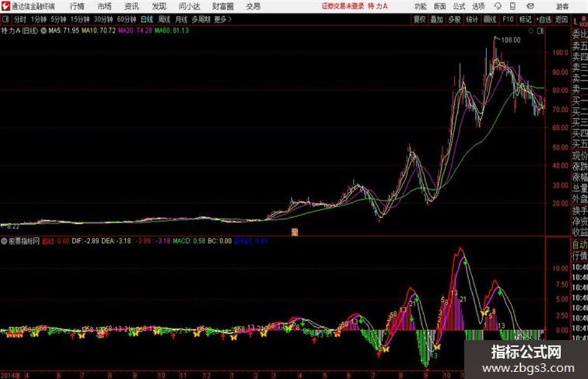Click the MACD: 0.58 value
This screenshot has width=588, height=379.
189,241
